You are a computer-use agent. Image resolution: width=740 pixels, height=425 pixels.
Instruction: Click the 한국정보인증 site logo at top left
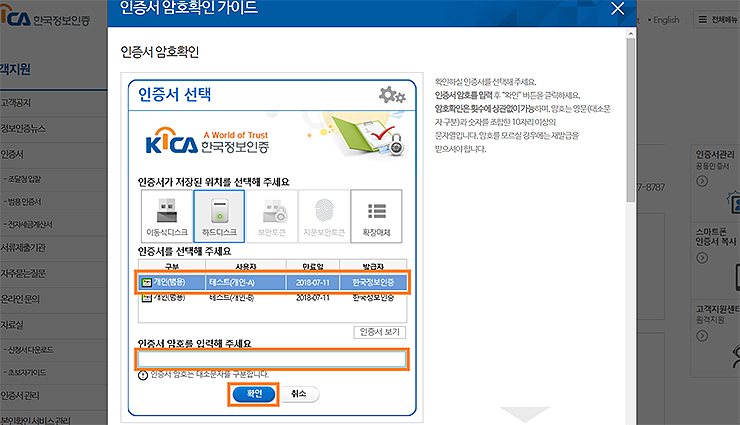pos(45,17)
